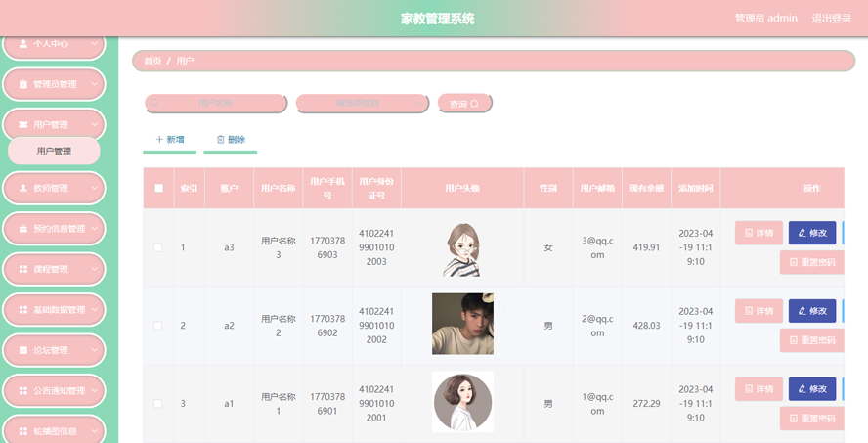This screenshot has height=443, width=868.
Task: Check the checkbox for row a3
Action: [x=157, y=247]
